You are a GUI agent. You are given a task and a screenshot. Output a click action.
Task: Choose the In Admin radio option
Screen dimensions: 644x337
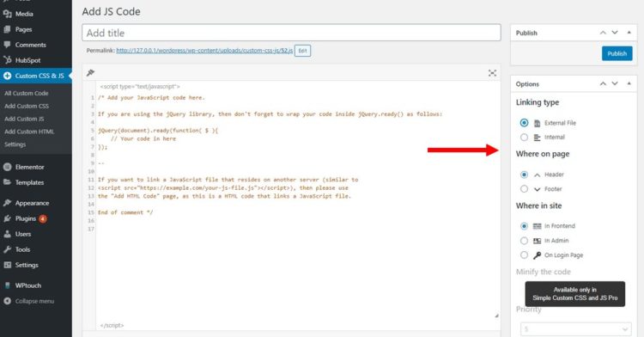524,241
